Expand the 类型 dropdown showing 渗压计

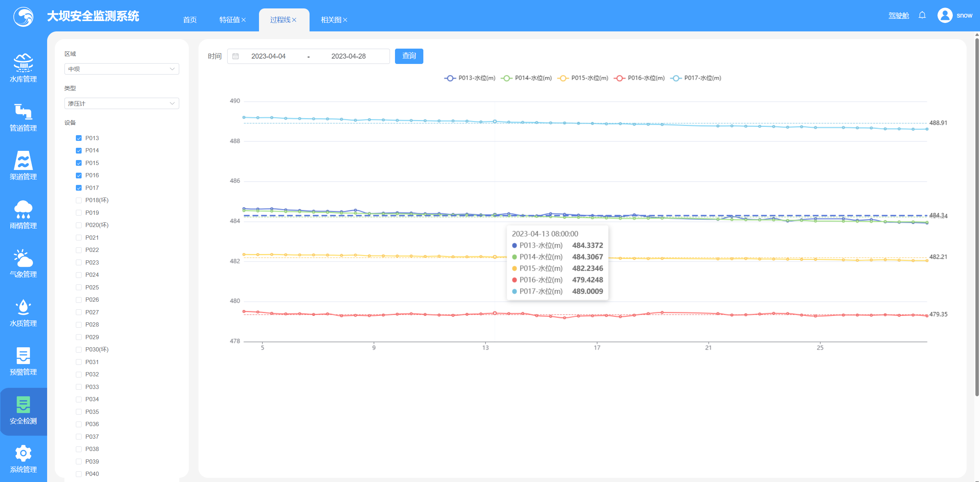(x=122, y=103)
